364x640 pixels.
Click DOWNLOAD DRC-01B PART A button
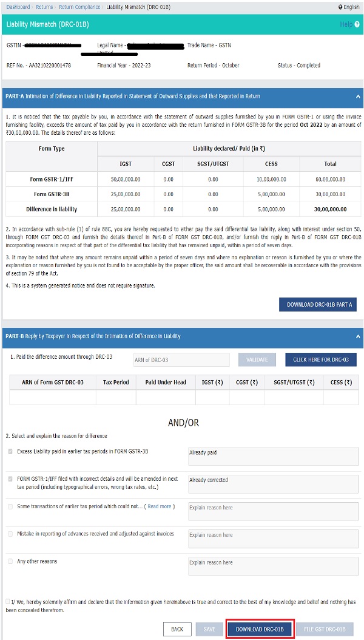[x=317, y=304]
